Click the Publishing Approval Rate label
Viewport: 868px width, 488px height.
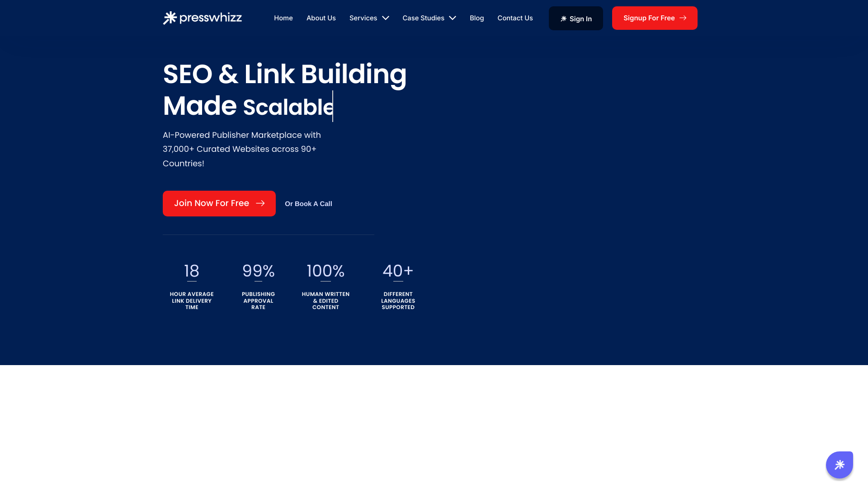pos(259,300)
